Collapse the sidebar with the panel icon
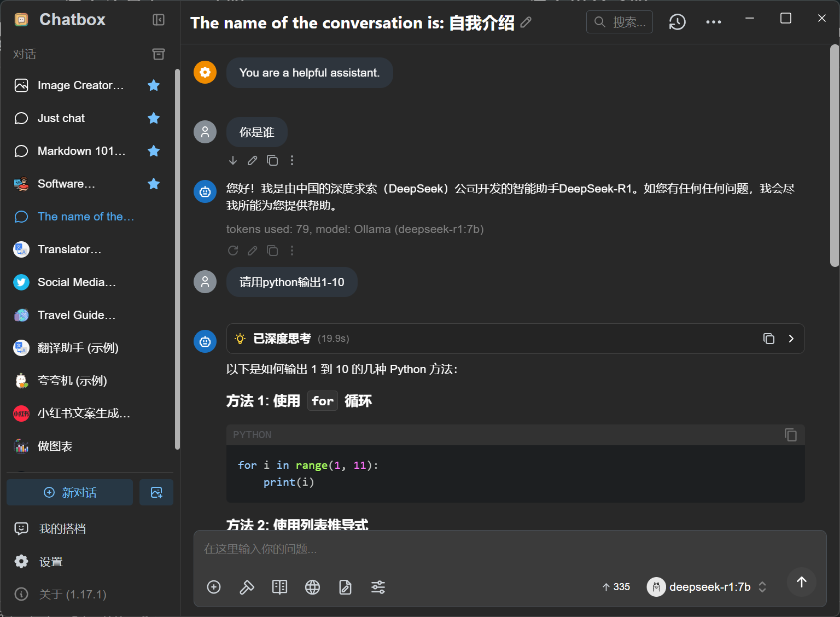The width and height of the screenshot is (840, 617). click(159, 20)
